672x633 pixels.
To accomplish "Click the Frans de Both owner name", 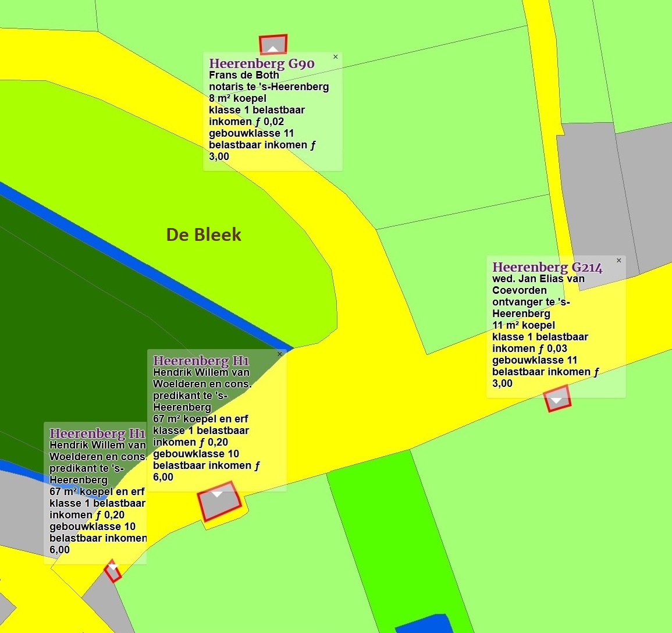I will point(244,75).
